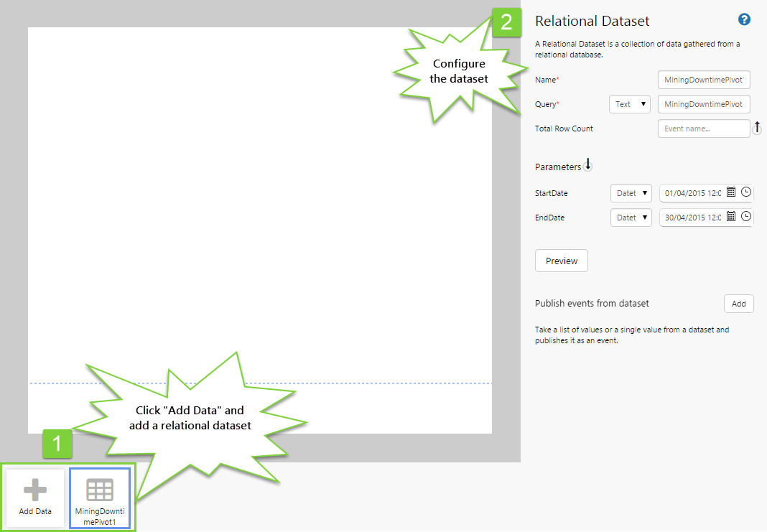This screenshot has height=532, width=767.
Task: Open the clock time picker for EndDate
Action: coord(746,216)
